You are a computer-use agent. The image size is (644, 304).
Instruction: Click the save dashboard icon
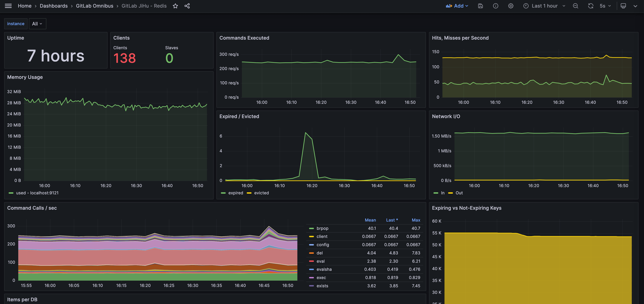click(x=480, y=6)
